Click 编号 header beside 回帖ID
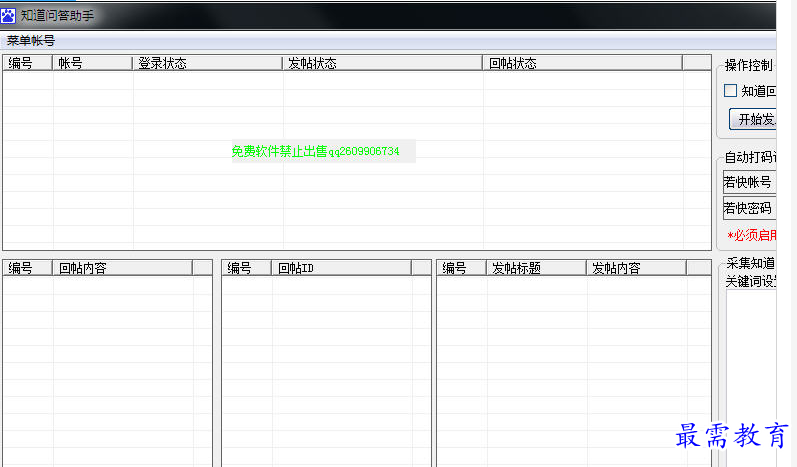797x467 pixels. point(247,268)
